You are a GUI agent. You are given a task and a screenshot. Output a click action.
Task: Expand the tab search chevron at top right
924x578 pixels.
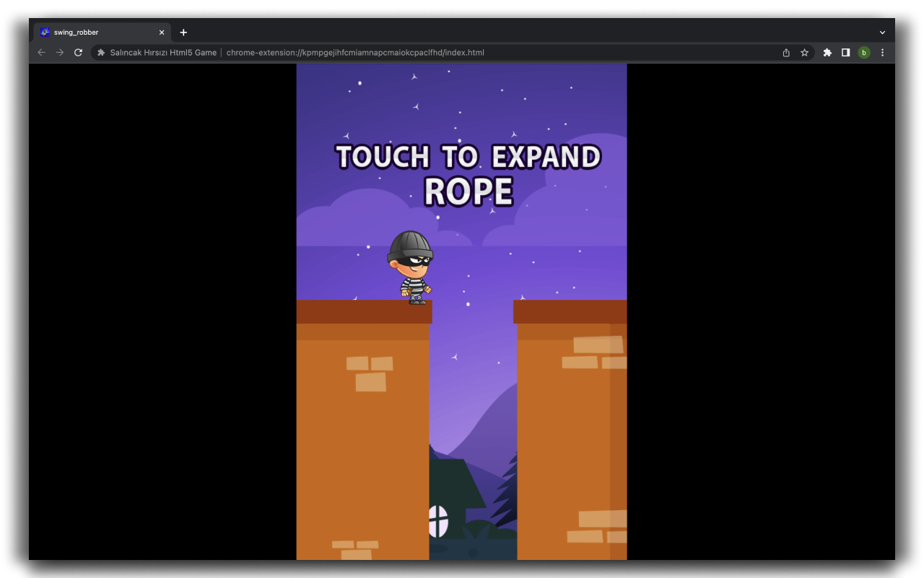point(882,32)
